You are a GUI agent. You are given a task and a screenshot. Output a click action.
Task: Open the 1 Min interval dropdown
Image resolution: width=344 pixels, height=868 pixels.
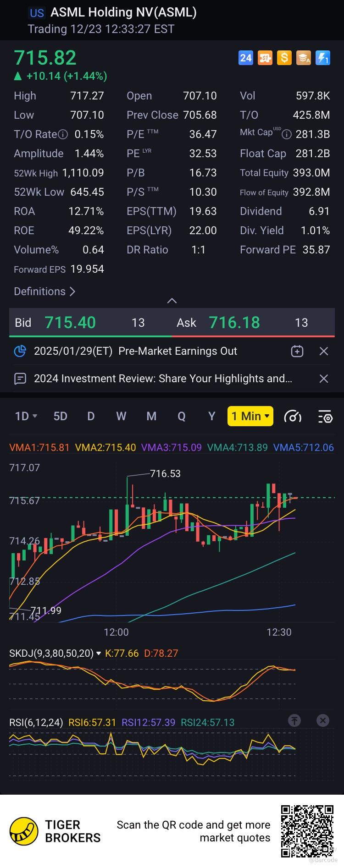(x=250, y=416)
